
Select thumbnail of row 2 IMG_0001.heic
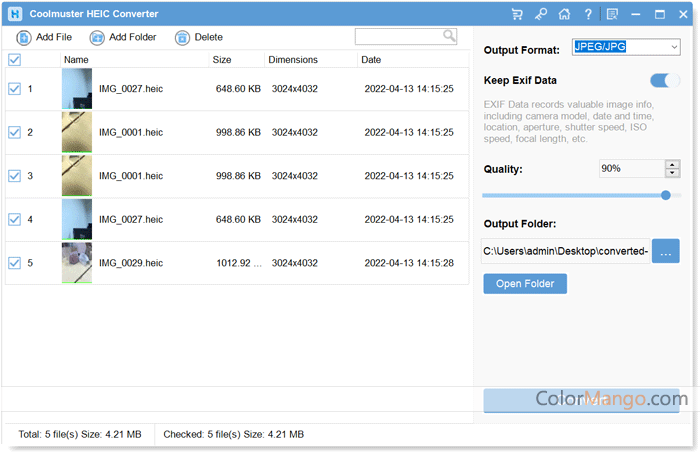(77, 132)
